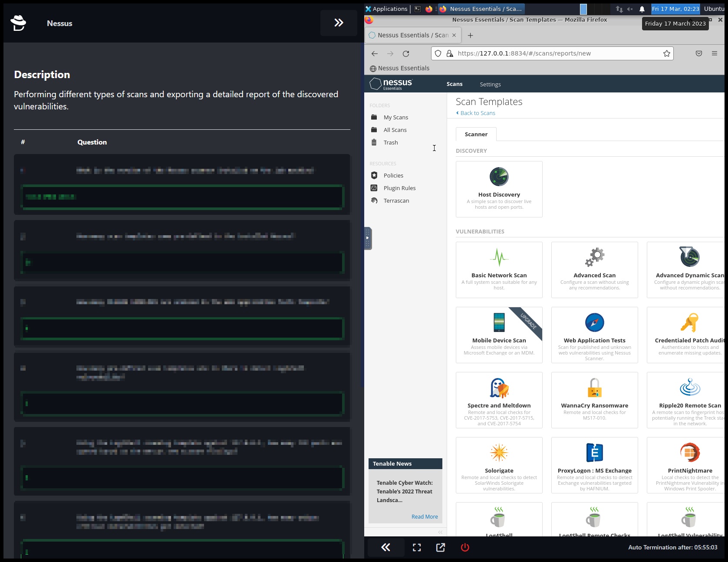
Task: Open the Settings tab in Nessus header
Action: tap(490, 84)
